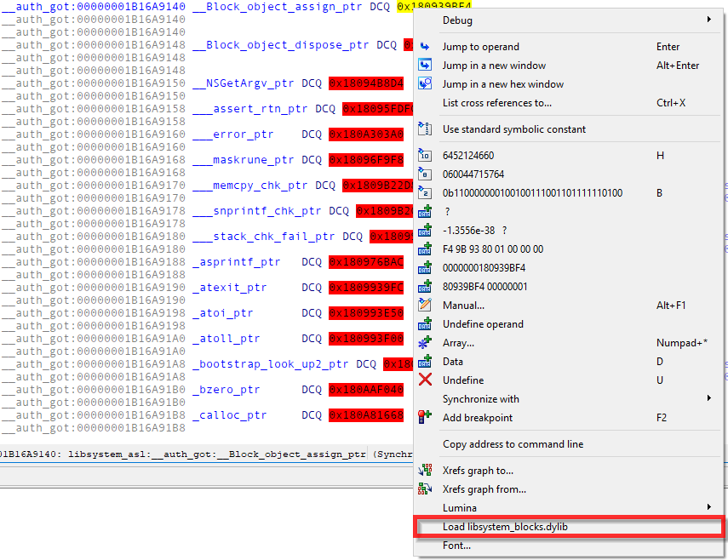Click the Jump to operand icon
Viewport: 728px width, 560px height.
tap(426, 47)
